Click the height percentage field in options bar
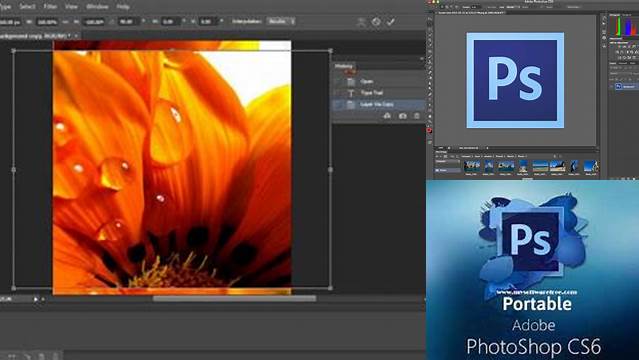The width and height of the screenshot is (639, 360). [94, 22]
